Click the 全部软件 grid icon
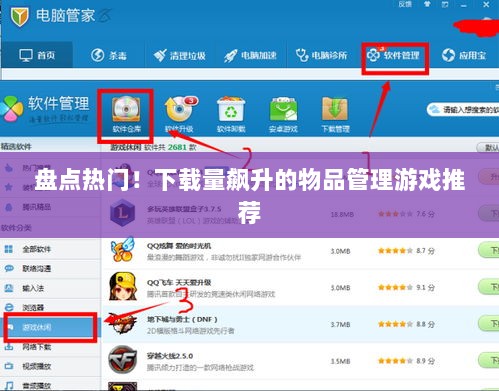Screen dimensions: 499x391 tap(9, 249)
